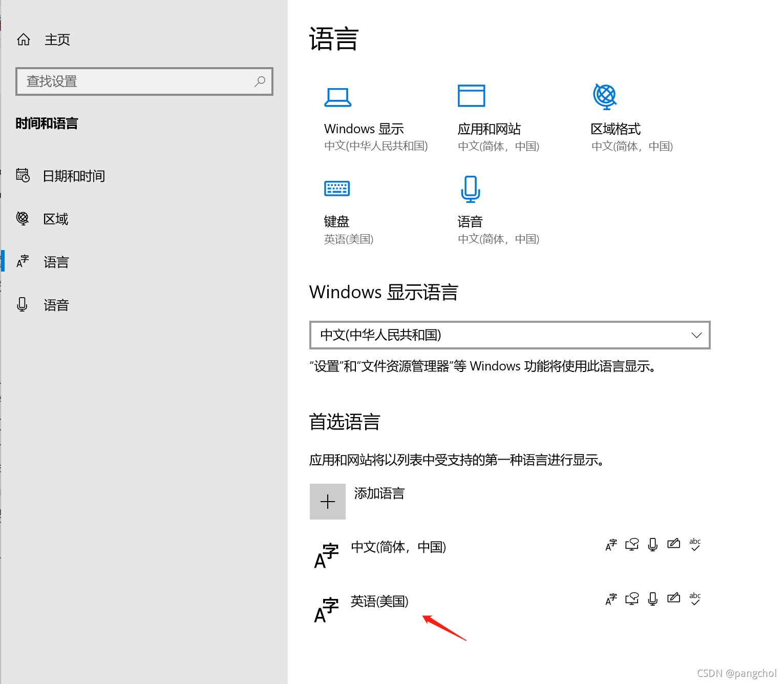Open the 语音 microphone icon
Image resolution: width=784 pixels, height=684 pixels.
click(x=470, y=189)
